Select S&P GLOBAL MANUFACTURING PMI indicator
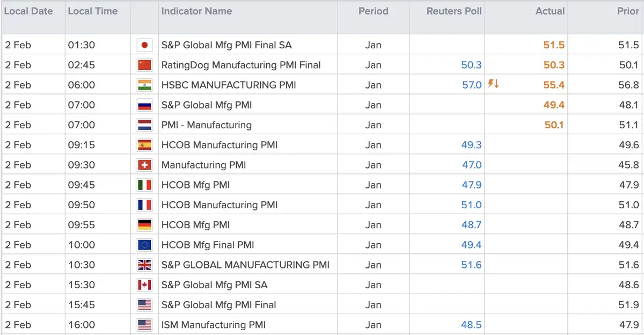 pyautogui.click(x=245, y=265)
